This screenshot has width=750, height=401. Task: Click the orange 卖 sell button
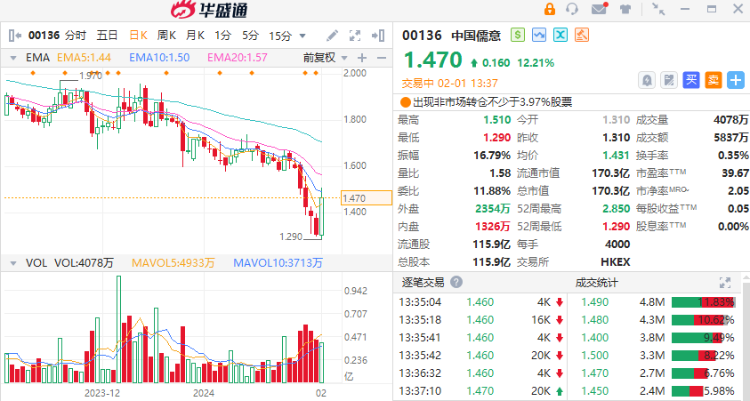click(x=713, y=80)
